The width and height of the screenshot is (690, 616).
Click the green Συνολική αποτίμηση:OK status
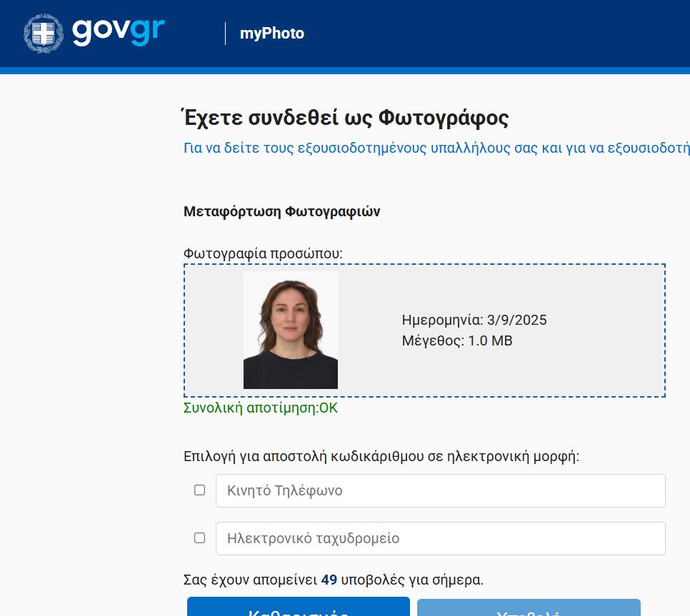tap(261, 408)
